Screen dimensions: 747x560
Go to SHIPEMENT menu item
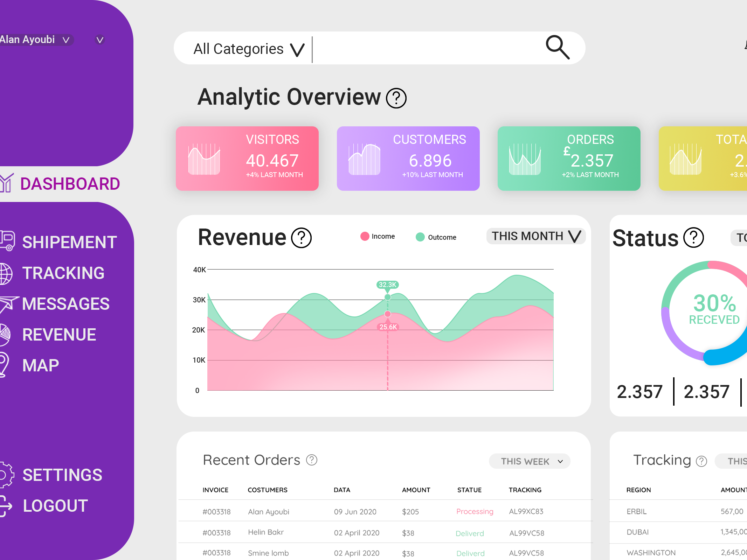69,242
